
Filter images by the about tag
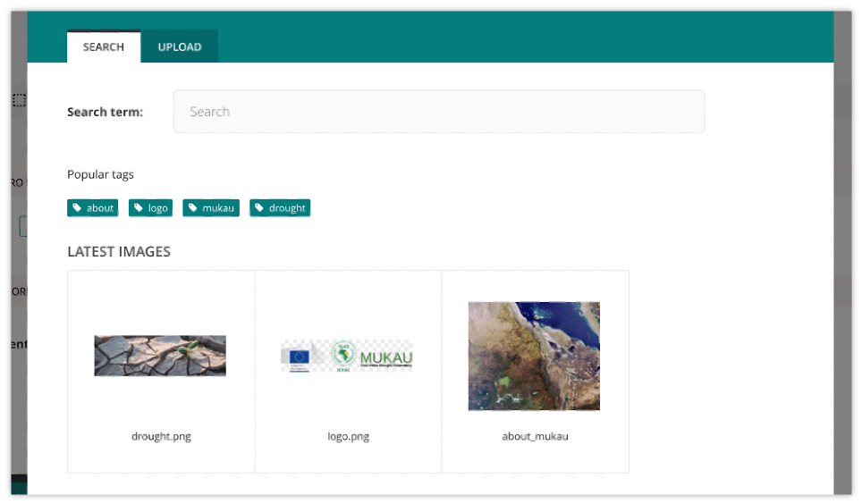coord(92,207)
